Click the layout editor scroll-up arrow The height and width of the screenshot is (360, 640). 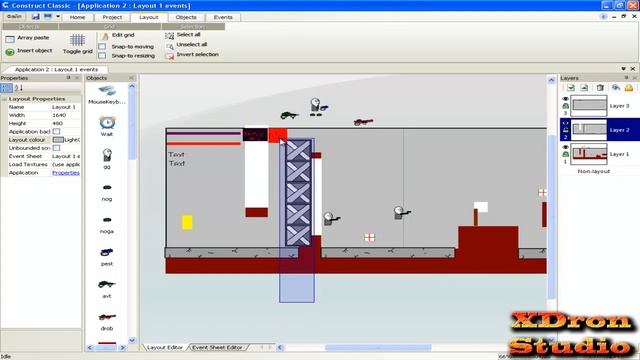[x=551, y=80]
